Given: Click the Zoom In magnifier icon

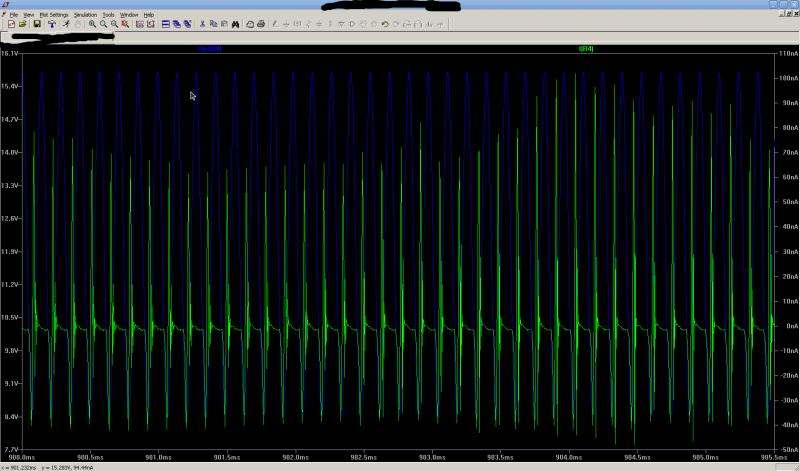Looking at the screenshot, I should 92,24.
